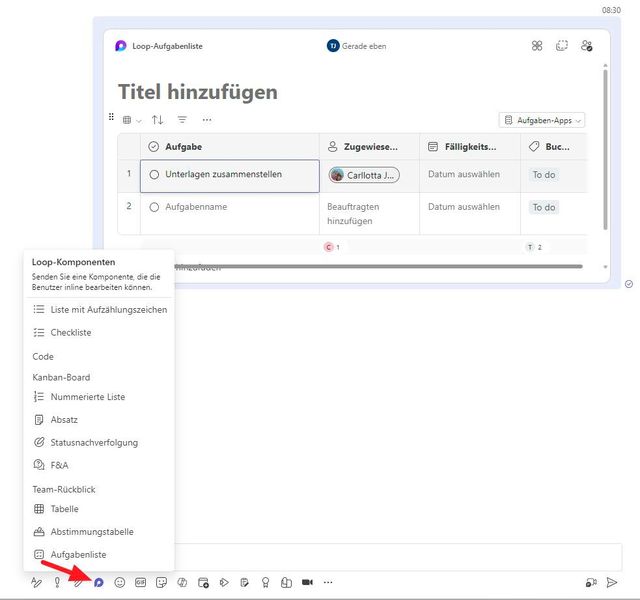Open the 'To do' bucket in row 2
Image resolution: width=640 pixels, height=600 pixels.
(544, 207)
